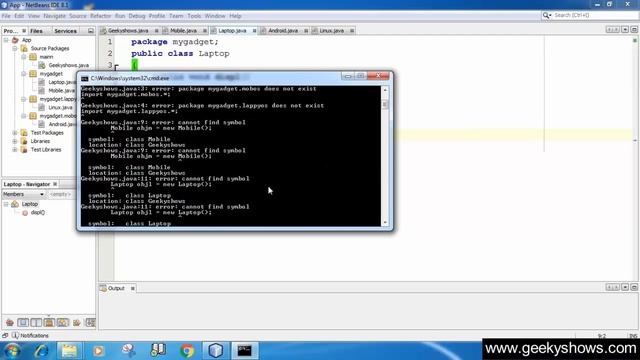Toggle Show Fields filter in Navigator
Viewport: 640px width, 360px height.
click(23, 323)
